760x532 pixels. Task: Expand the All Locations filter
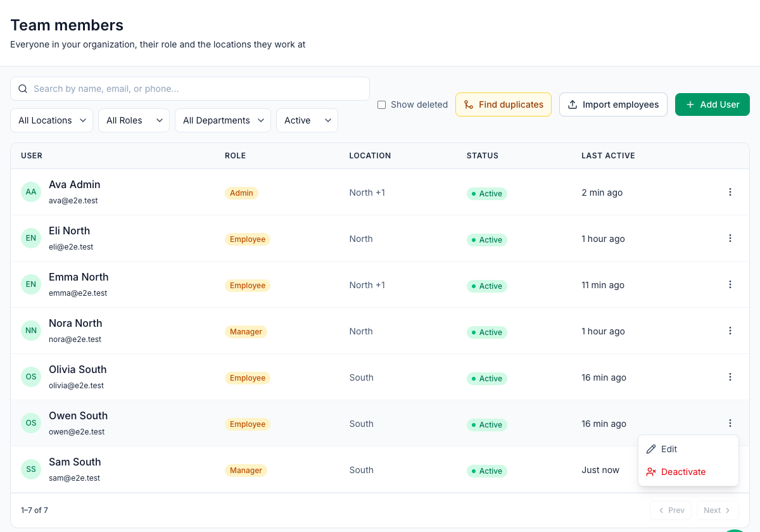[x=52, y=120]
